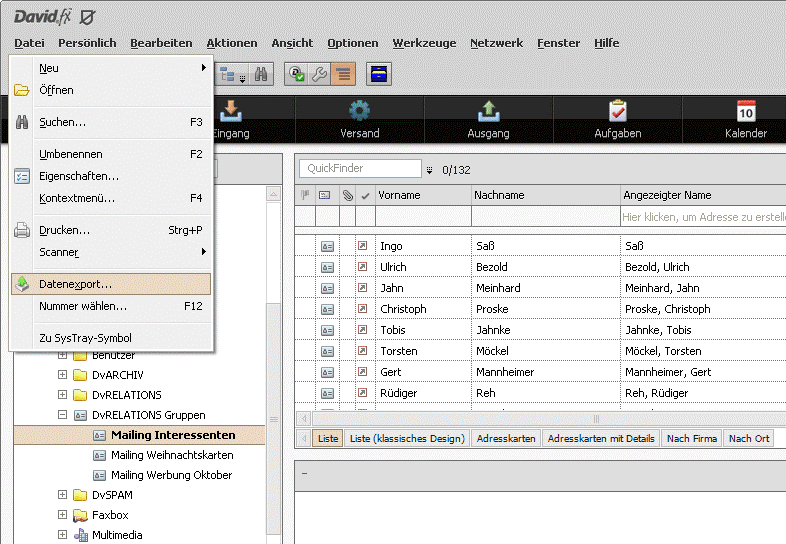Open tree toolbar icon dropdown arrow
The image size is (786, 544).
click(242, 78)
